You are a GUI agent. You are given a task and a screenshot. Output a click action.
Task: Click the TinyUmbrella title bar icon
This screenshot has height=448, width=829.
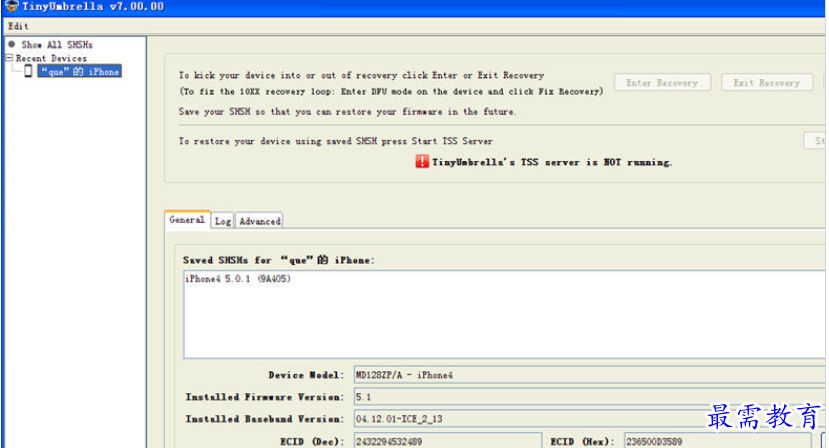tap(11, 6)
